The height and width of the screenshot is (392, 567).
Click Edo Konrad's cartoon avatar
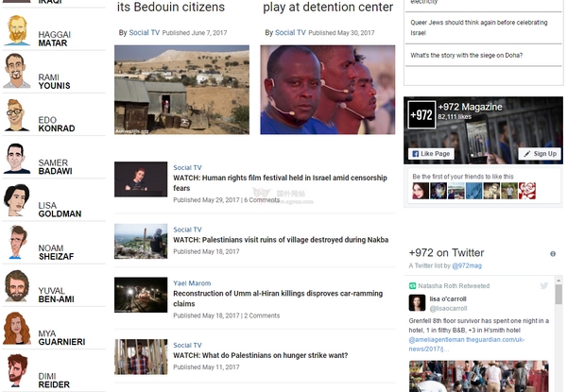15,115
